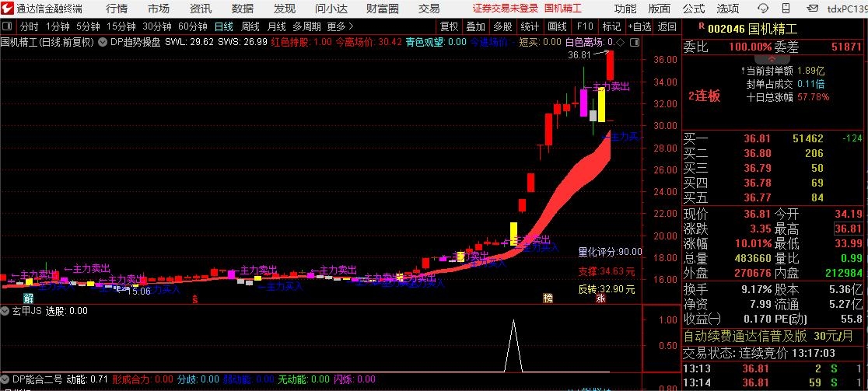The image size is (868, 391).
Task: Open the 市场 menu
Action: [x=159, y=9]
